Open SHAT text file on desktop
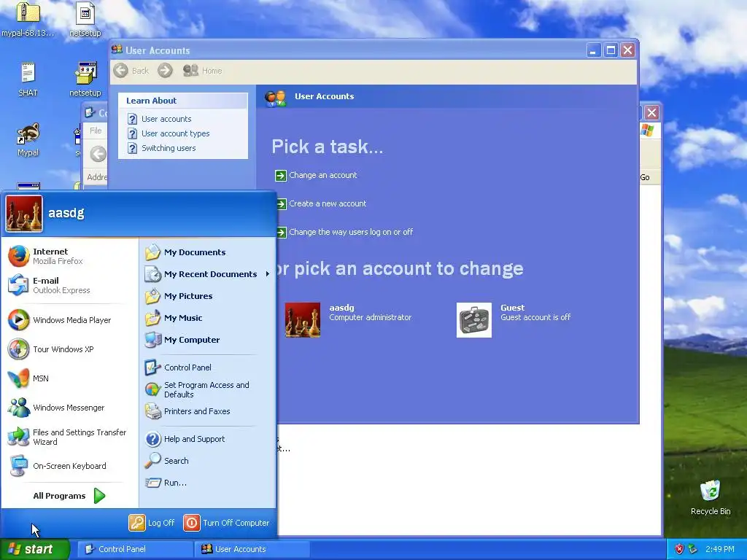The width and height of the screenshot is (747, 560). tap(28, 79)
